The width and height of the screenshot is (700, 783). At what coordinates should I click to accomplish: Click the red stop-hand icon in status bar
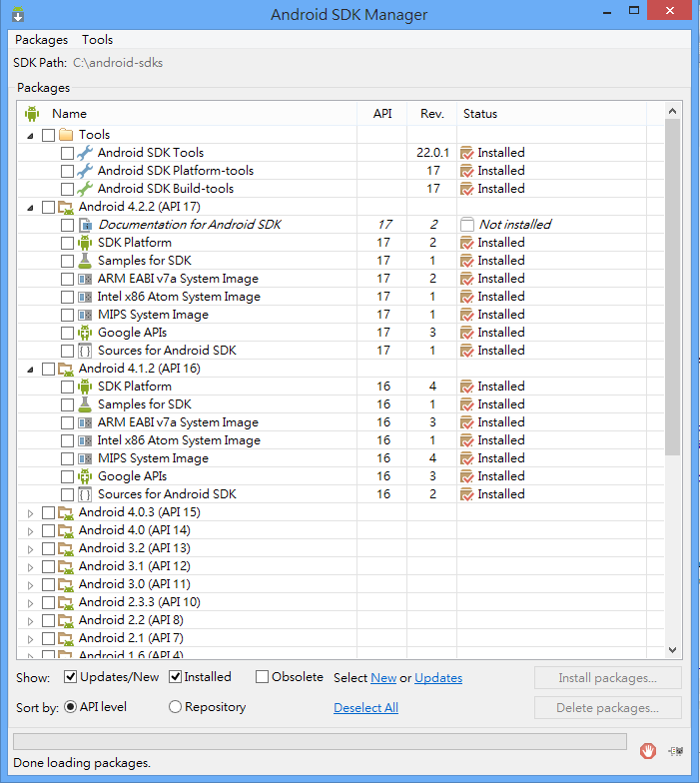(x=647, y=751)
